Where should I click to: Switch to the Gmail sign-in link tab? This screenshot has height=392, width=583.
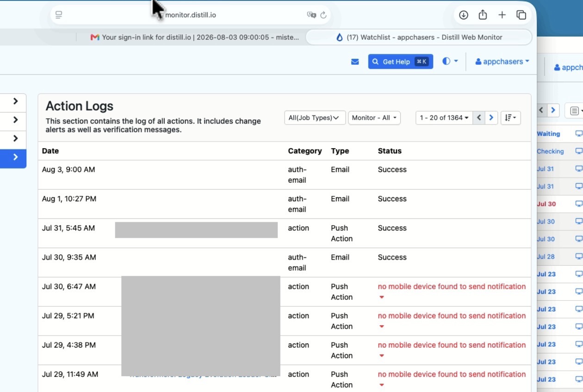click(x=194, y=37)
